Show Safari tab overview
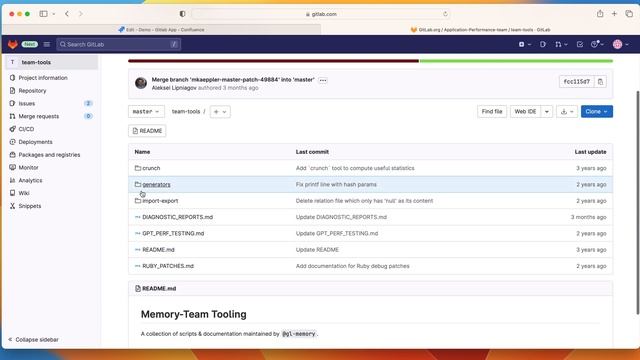The image size is (640, 360). 629,14
